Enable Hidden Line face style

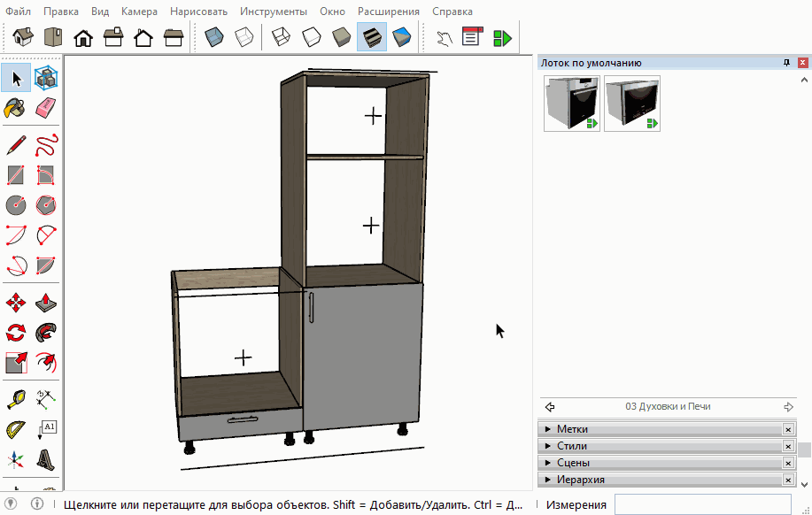pyautogui.click(x=311, y=37)
